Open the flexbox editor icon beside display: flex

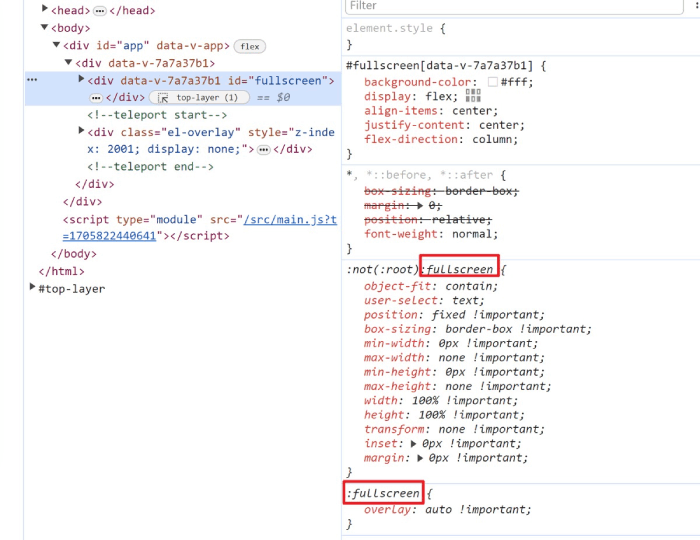click(473, 96)
